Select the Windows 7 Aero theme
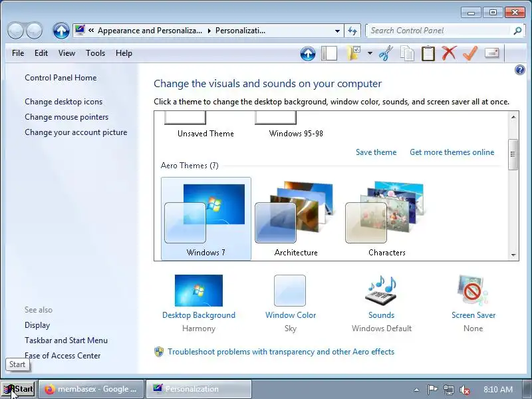The image size is (532, 399). click(x=206, y=219)
